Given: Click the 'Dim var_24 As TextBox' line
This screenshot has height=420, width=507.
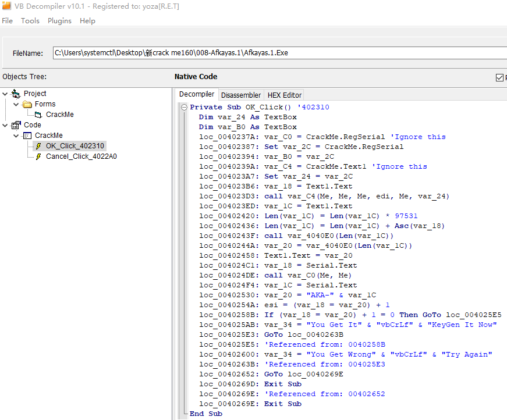Looking at the screenshot, I should tap(248, 117).
